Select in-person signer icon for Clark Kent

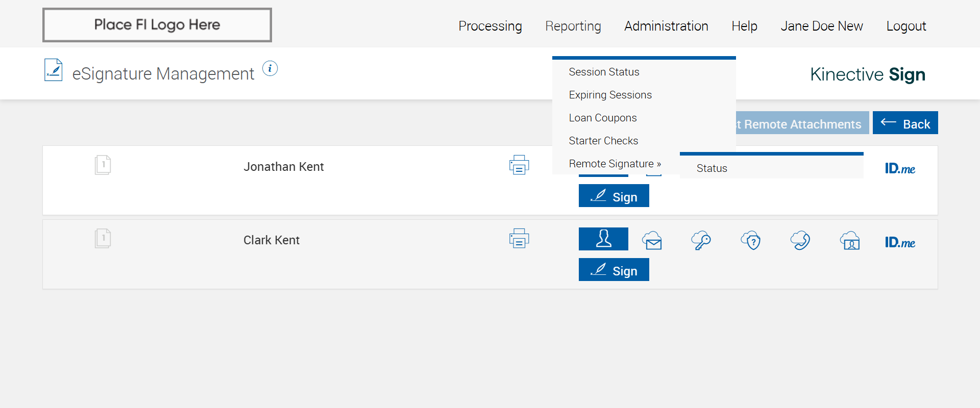pos(603,239)
